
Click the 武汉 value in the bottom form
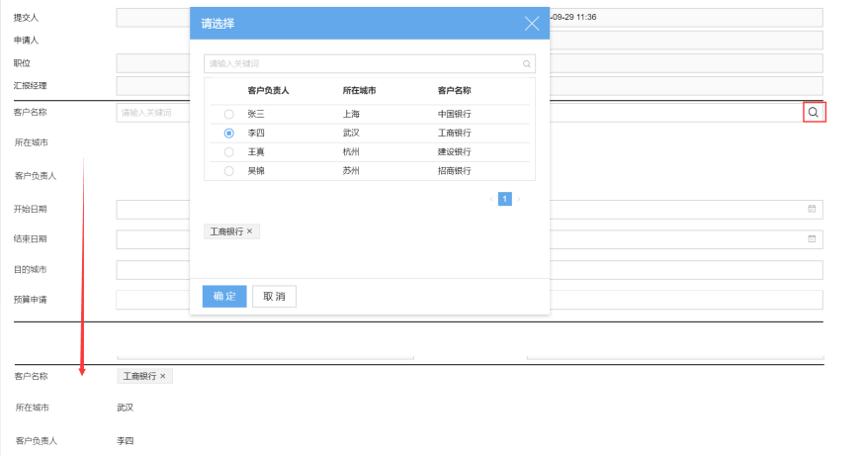126,408
